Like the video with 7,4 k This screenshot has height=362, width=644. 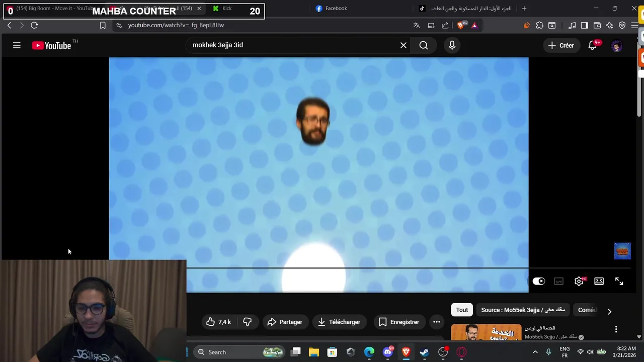219,322
